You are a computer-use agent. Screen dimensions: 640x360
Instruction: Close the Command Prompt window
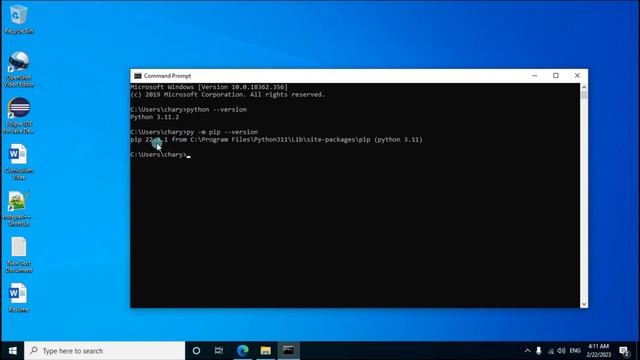coord(577,76)
